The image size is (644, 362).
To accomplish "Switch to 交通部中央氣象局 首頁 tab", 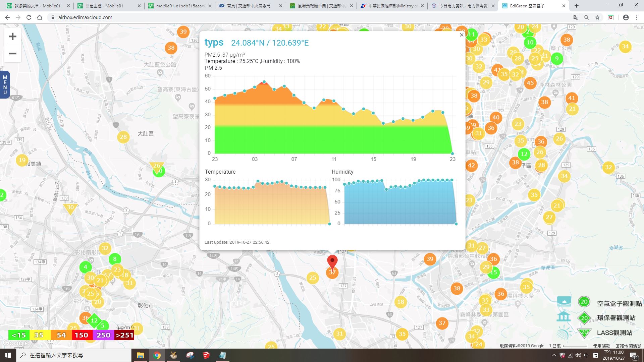I will (x=250, y=6).
